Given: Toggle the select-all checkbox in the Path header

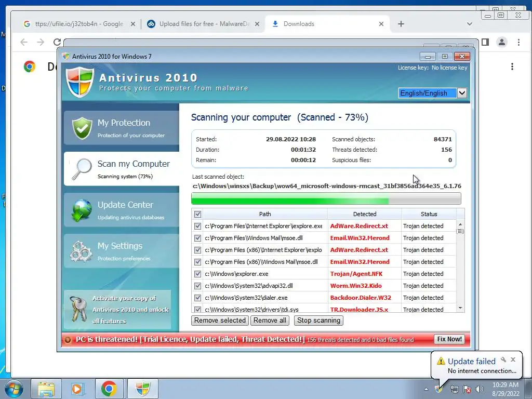Looking at the screenshot, I should pos(197,214).
